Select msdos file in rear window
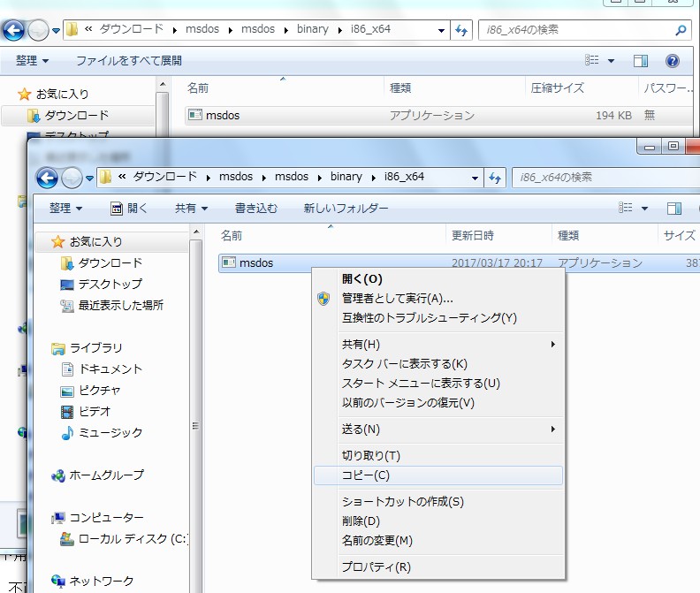Image resolution: width=700 pixels, height=593 pixels. 223,115
